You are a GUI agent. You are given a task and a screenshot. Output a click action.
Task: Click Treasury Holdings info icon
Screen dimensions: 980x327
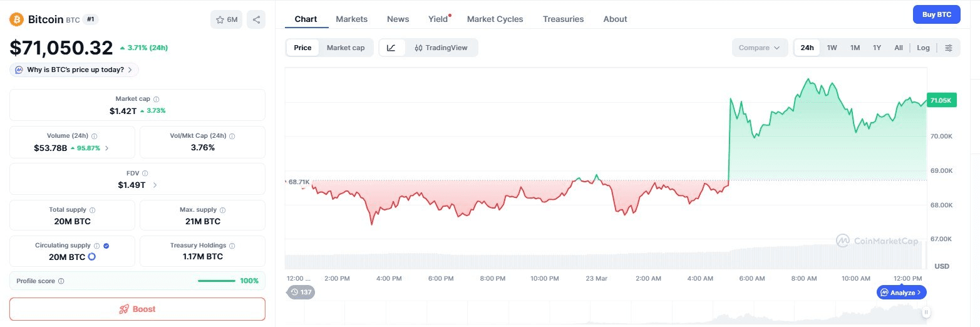coord(232,246)
